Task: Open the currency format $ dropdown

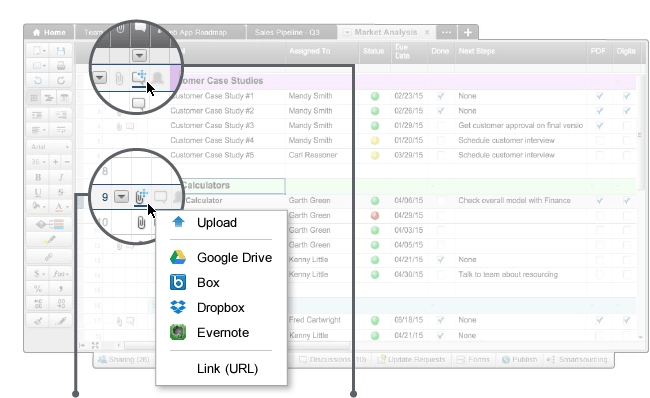Action: click(39, 274)
